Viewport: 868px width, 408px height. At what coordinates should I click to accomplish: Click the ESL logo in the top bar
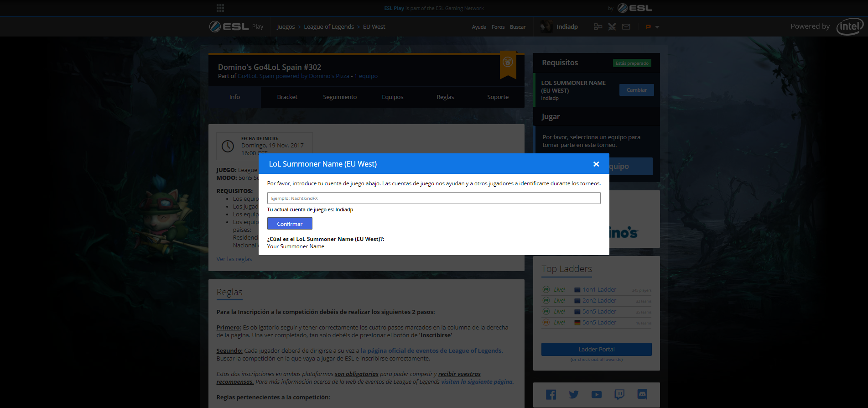tap(634, 8)
